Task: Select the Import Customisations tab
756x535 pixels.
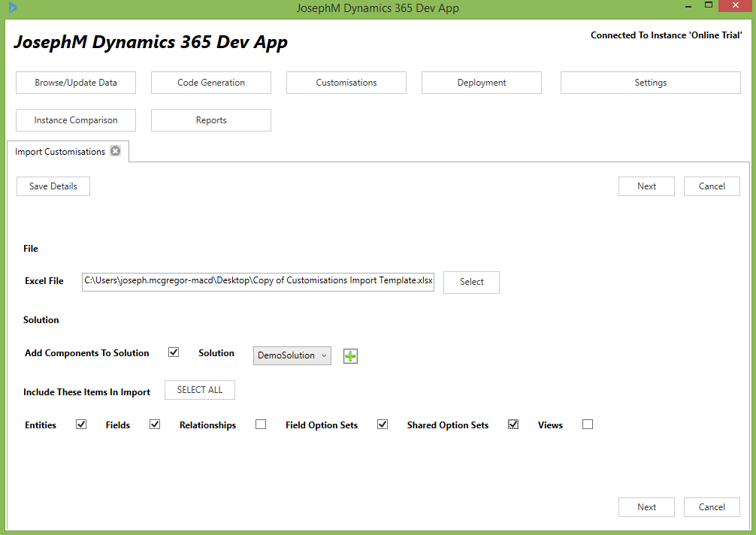Action: (x=60, y=152)
